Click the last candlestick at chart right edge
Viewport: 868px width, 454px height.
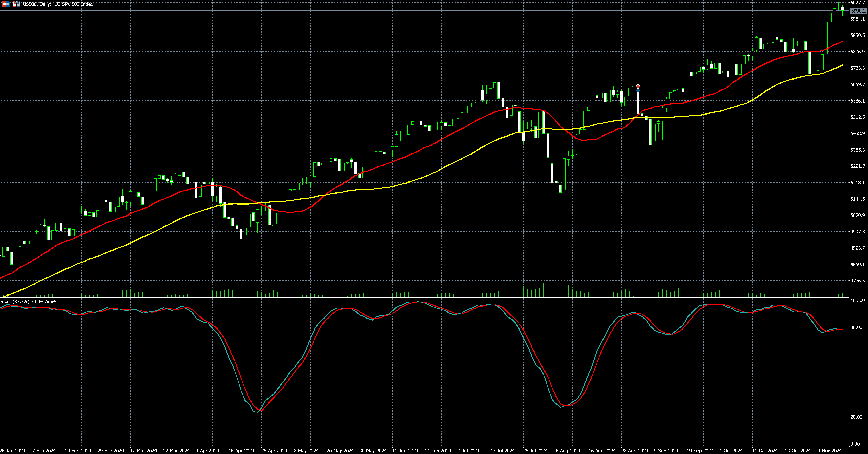[x=842, y=9]
